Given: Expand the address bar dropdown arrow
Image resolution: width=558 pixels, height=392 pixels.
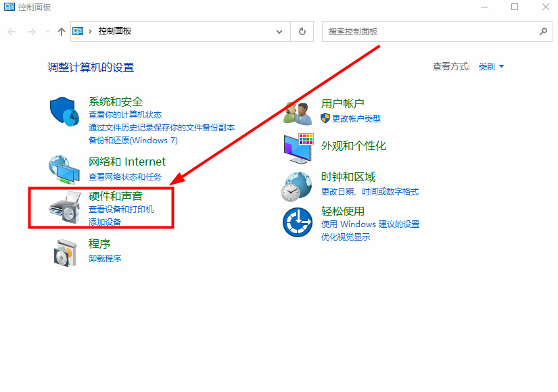Looking at the screenshot, I should (279, 31).
